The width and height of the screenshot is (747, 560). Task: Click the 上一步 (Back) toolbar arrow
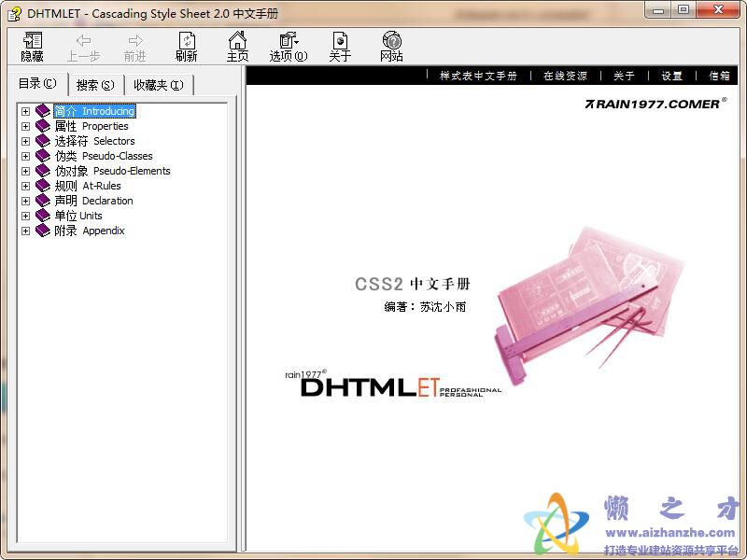point(83,47)
